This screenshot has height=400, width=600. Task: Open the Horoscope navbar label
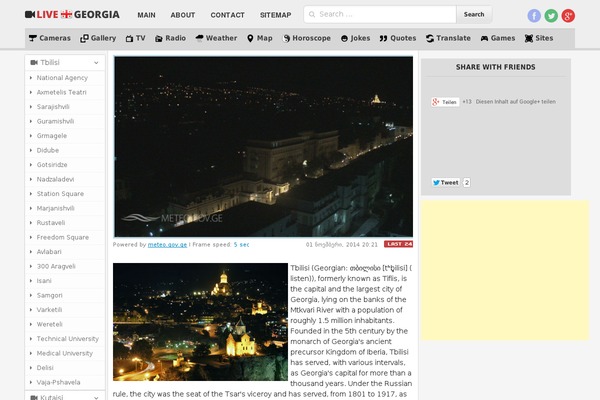coord(311,38)
